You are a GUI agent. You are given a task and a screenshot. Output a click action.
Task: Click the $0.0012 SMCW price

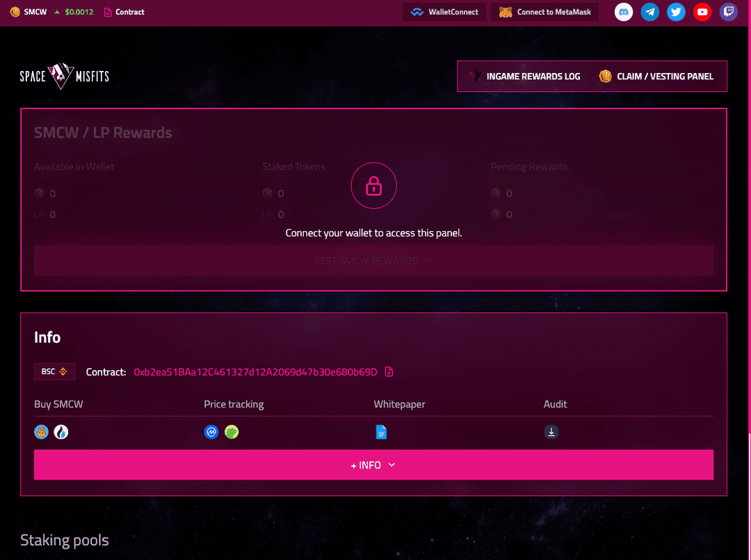point(79,12)
